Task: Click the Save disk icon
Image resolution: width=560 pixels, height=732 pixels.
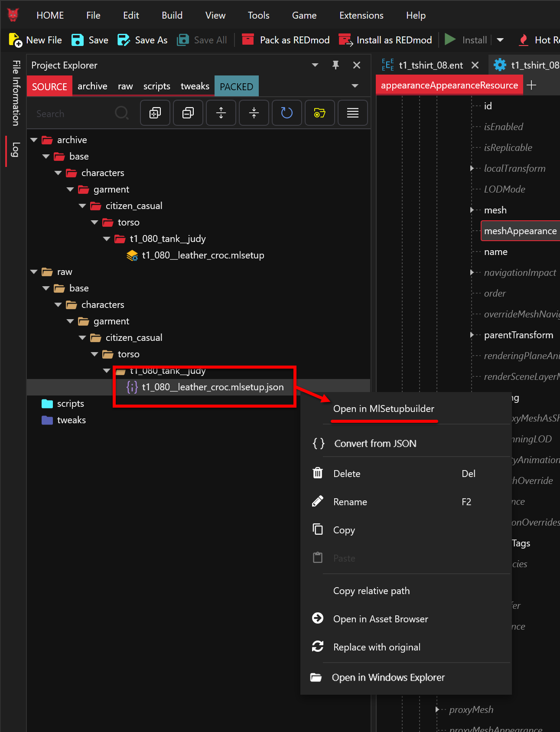Action: [78, 40]
